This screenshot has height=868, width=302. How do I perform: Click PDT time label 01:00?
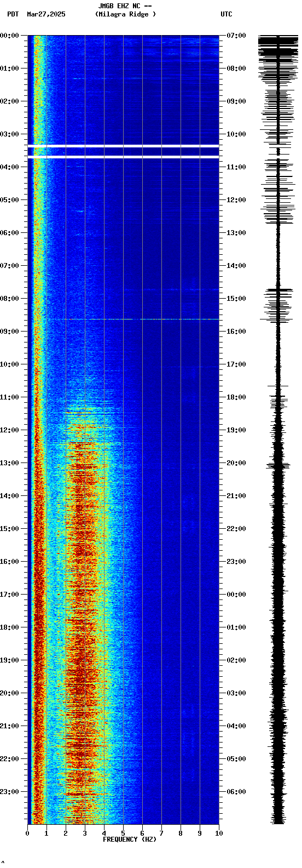(x=9, y=68)
